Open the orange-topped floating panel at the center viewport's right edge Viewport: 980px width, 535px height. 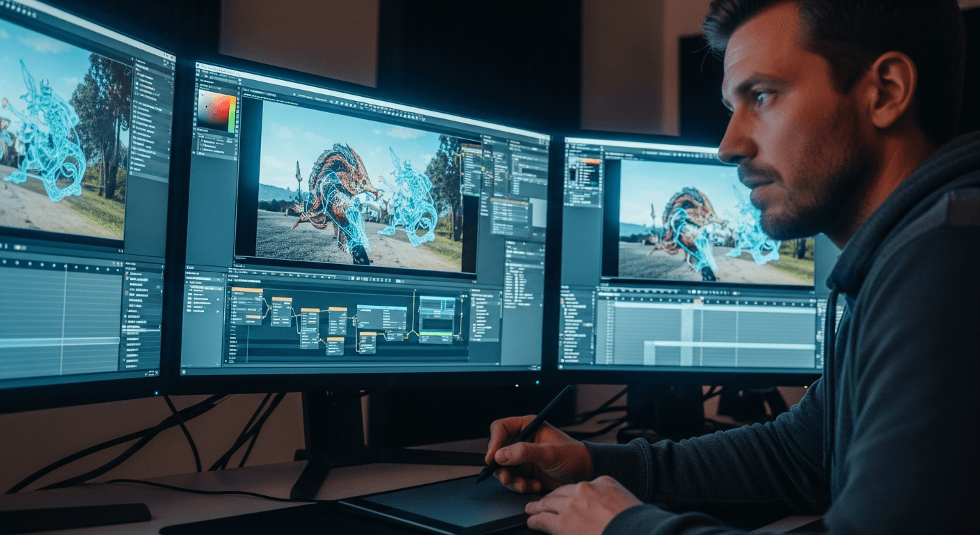click(471, 169)
